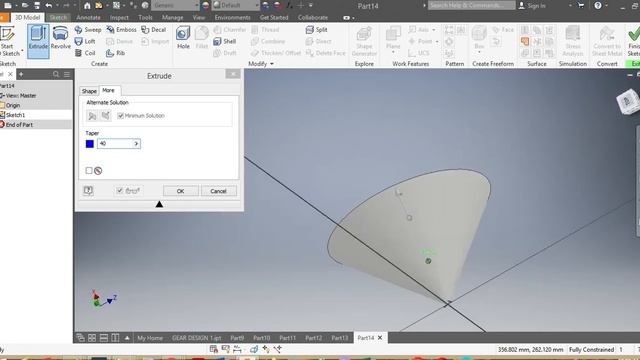Screen dimensions: 640x360
Task: Select the Decal tool
Action: [x=153, y=29]
